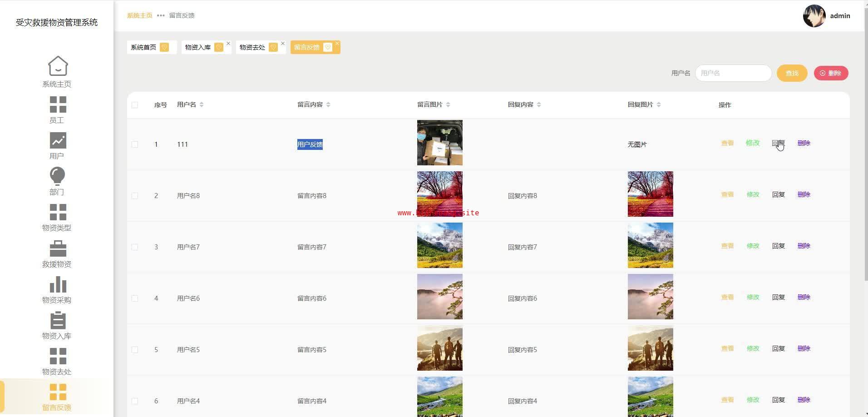Open 救援物资 briefcase icon in sidebar
The image size is (868, 417).
click(58, 248)
